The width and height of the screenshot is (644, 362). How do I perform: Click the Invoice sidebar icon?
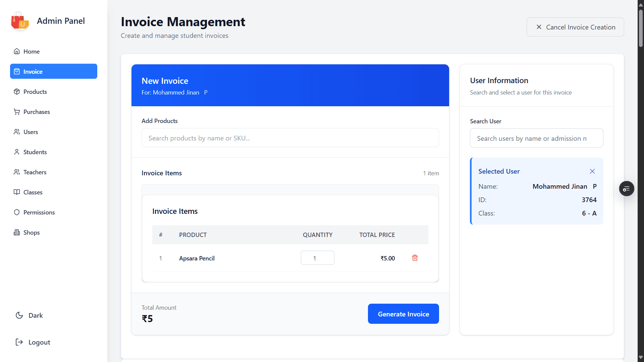[x=17, y=71]
